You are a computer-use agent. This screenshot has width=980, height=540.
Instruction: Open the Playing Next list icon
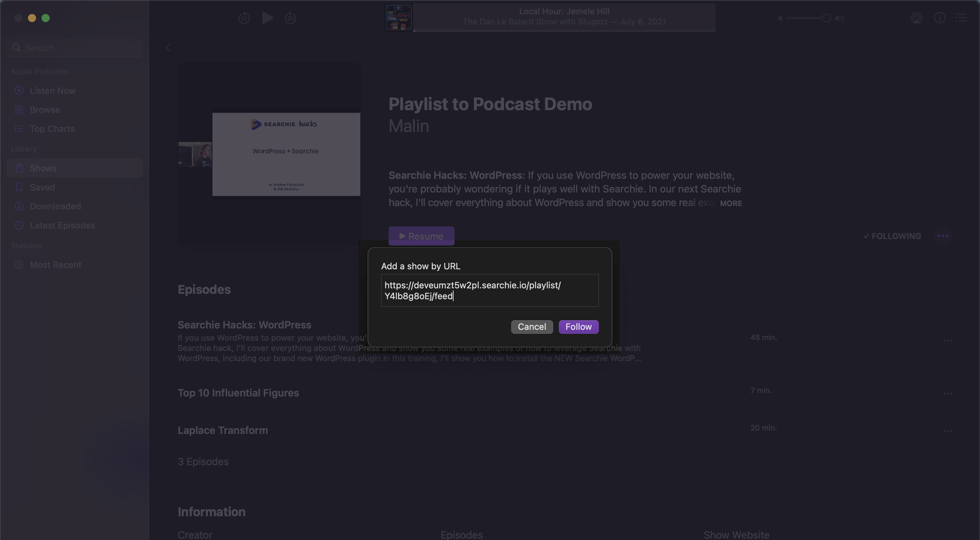coord(961,18)
